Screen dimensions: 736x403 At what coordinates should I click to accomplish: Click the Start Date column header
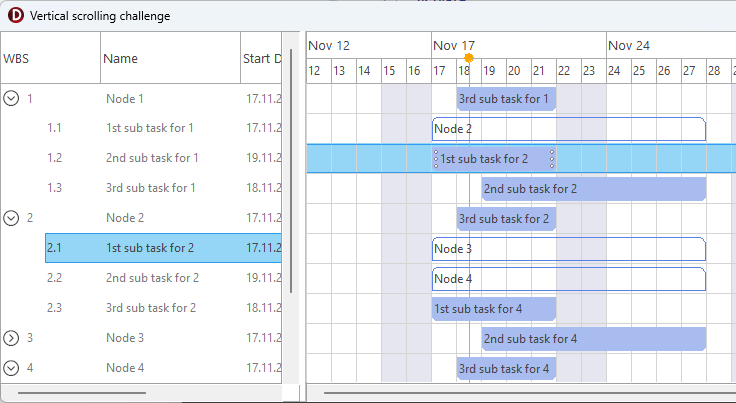(x=262, y=58)
